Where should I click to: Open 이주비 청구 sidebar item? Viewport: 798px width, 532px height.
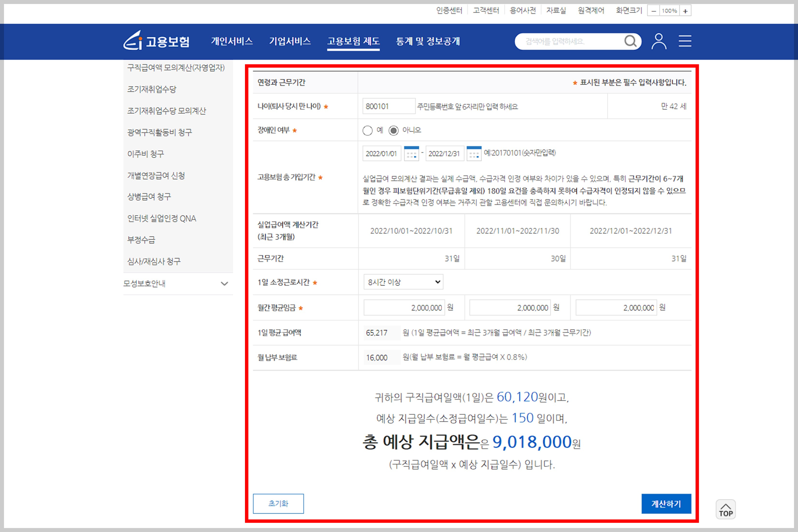pos(146,154)
